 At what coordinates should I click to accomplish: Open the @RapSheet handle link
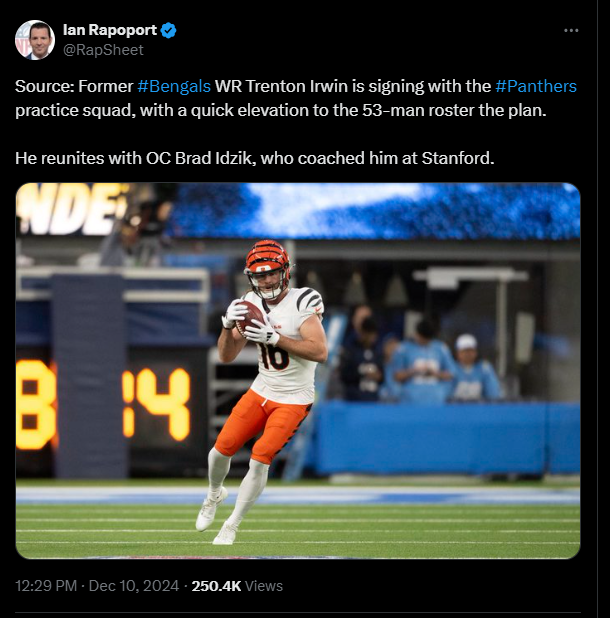point(103,50)
